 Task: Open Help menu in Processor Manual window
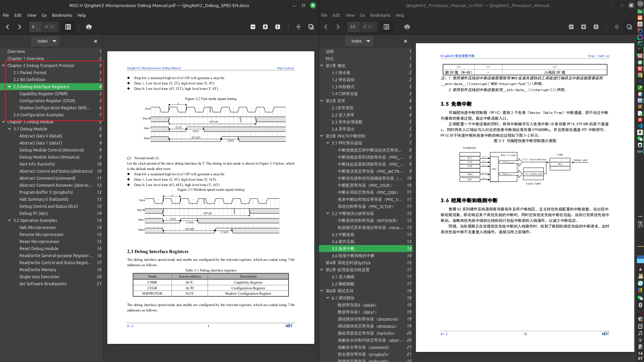(400, 15)
